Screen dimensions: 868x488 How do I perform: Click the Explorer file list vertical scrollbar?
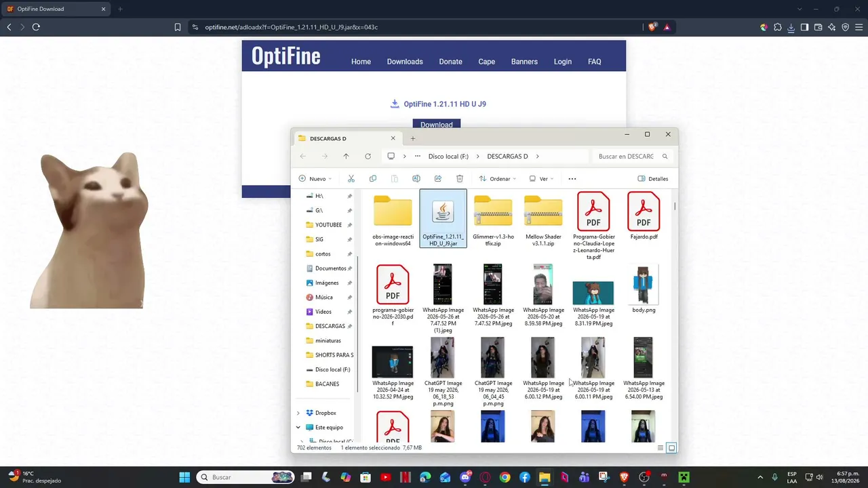(x=675, y=205)
